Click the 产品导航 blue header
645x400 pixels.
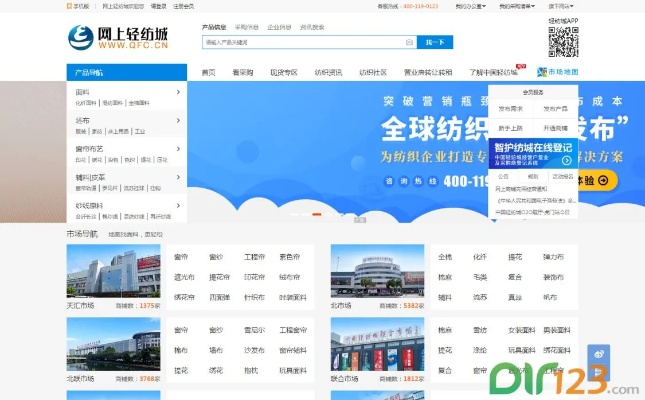pos(127,72)
